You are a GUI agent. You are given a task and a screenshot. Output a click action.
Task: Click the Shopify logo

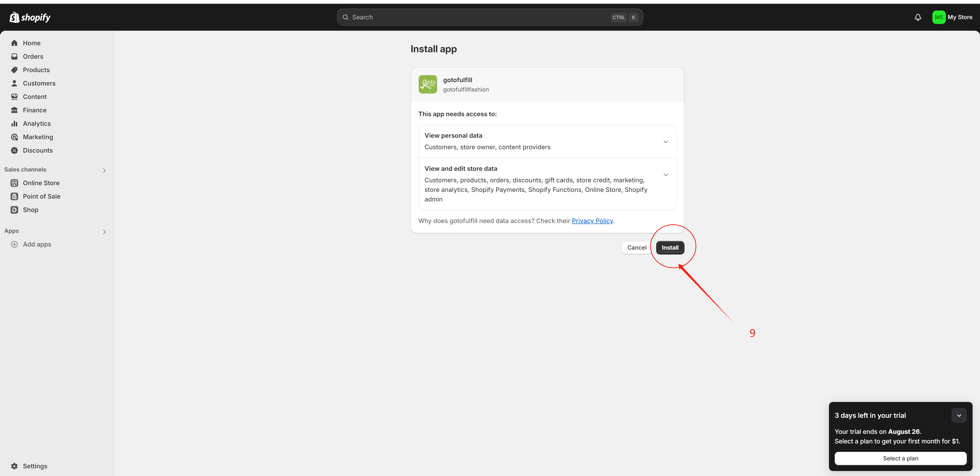click(30, 17)
